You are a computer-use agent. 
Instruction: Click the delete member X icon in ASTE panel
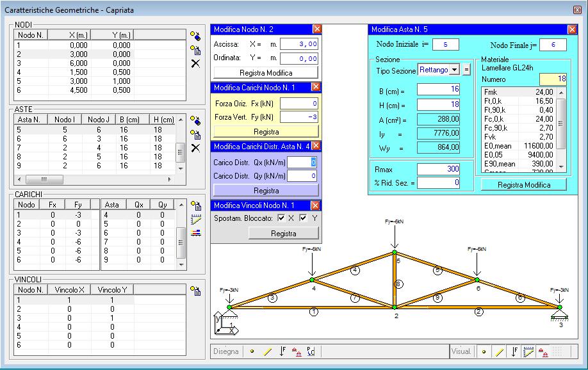[x=195, y=148]
